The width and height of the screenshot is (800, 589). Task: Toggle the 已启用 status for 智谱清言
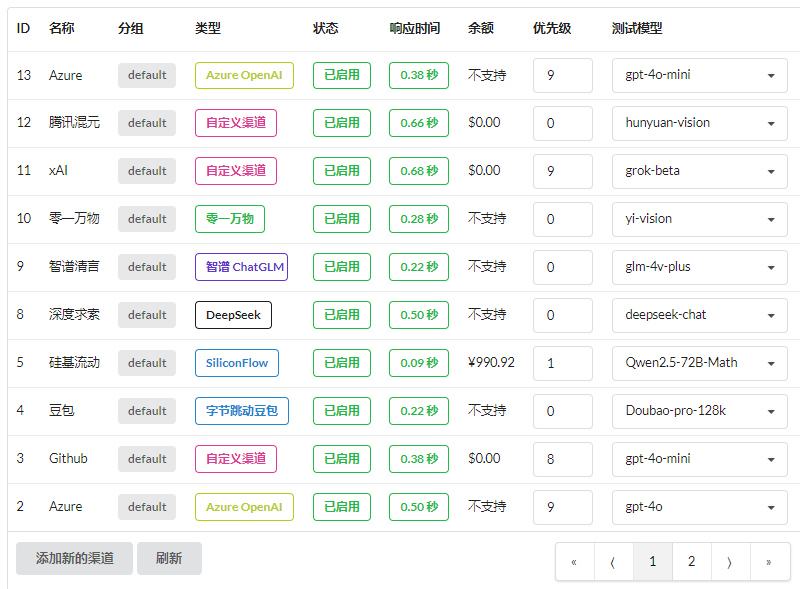(x=342, y=267)
